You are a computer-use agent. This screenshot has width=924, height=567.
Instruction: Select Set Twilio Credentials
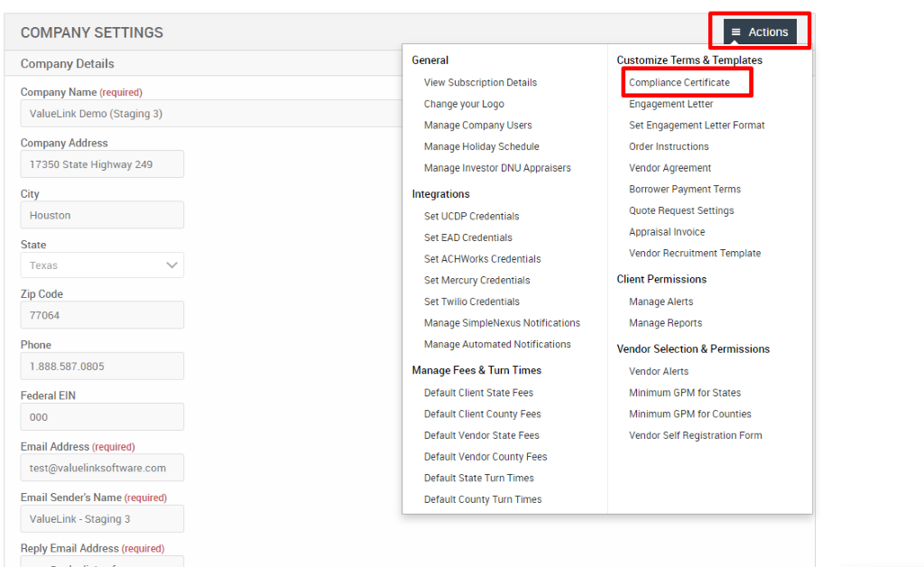pos(471,302)
